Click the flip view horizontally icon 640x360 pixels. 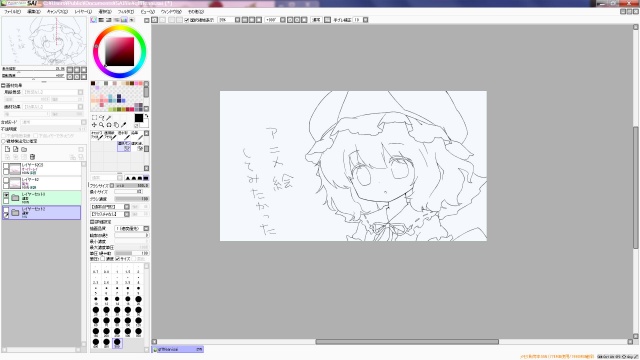(327, 20)
